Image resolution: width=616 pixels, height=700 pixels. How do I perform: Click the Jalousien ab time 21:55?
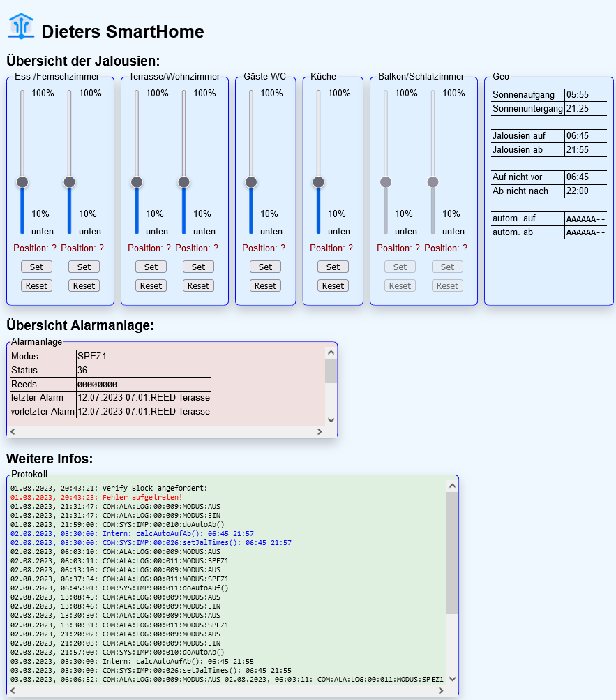pos(578,149)
